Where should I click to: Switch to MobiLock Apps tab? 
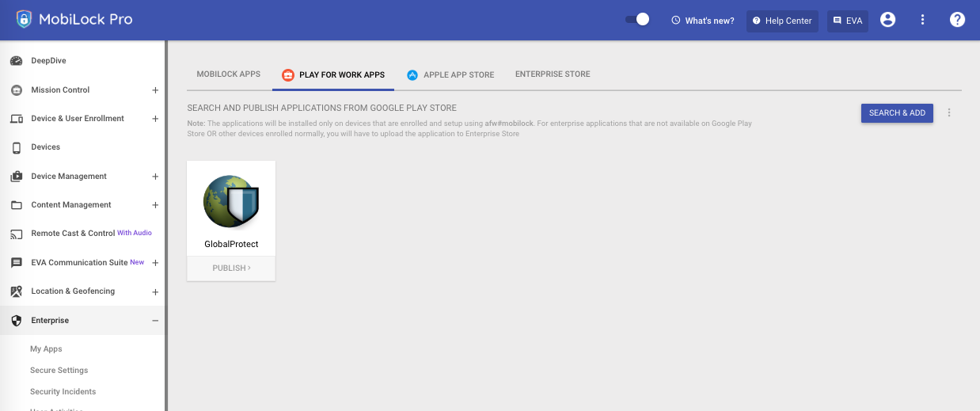click(229, 74)
